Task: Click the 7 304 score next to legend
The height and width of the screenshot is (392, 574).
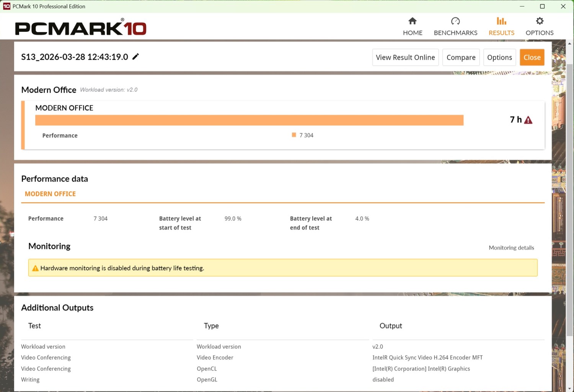Action: (306, 135)
